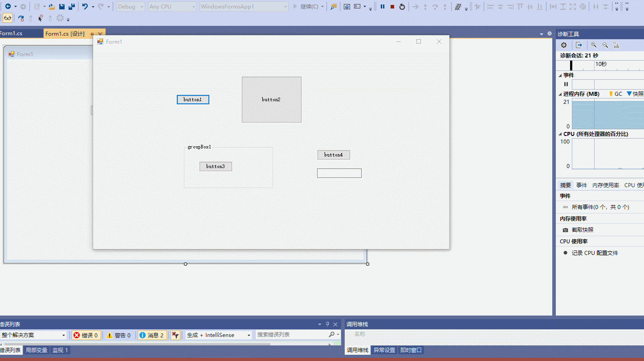
Task: Open the Any CPU platform dropdown
Action: click(172, 7)
